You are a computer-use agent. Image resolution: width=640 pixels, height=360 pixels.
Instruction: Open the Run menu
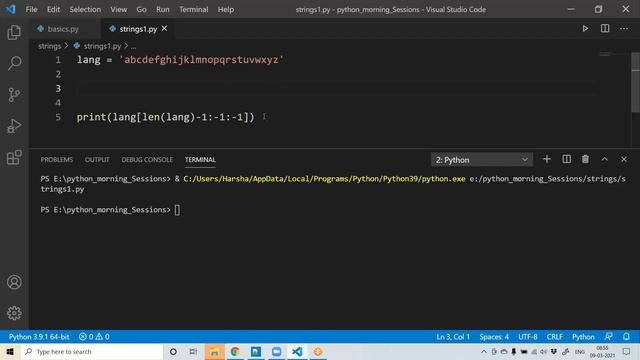pos(162,9)
